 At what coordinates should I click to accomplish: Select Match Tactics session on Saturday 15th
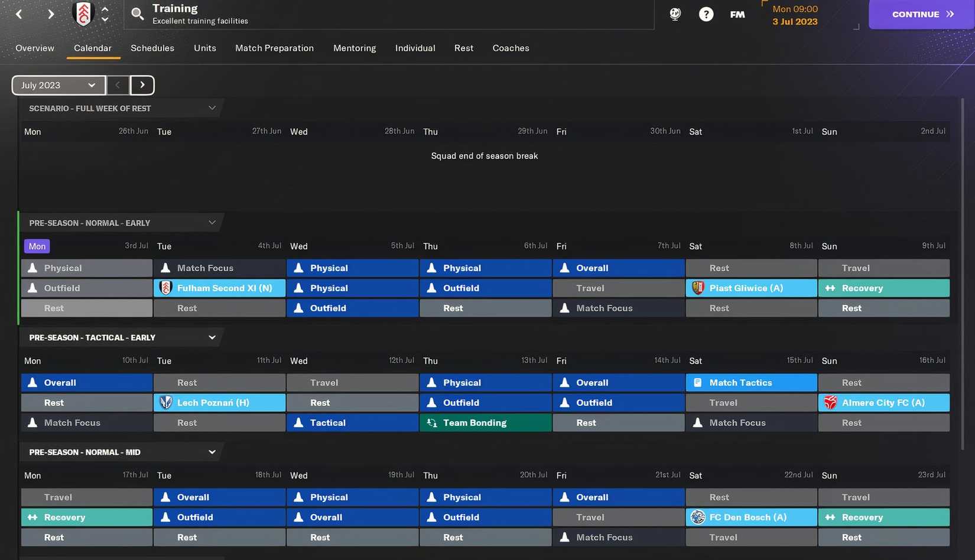pos(752,383)
